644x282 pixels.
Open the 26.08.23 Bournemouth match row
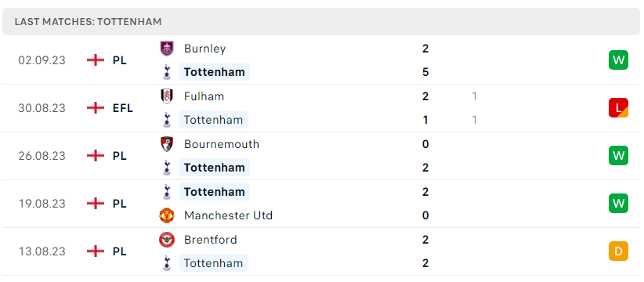pyautogui.click(x=321, y=156)
